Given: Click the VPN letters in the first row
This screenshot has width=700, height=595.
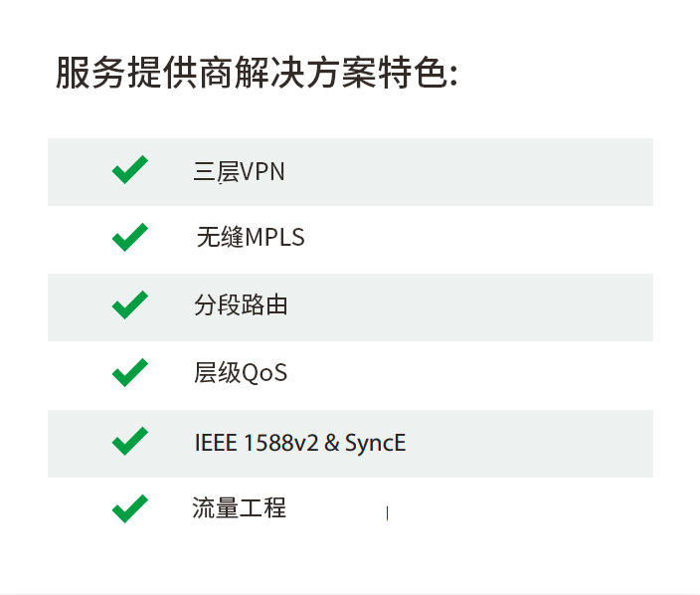Looking at the screenshot, I should (x=262, y=172).
